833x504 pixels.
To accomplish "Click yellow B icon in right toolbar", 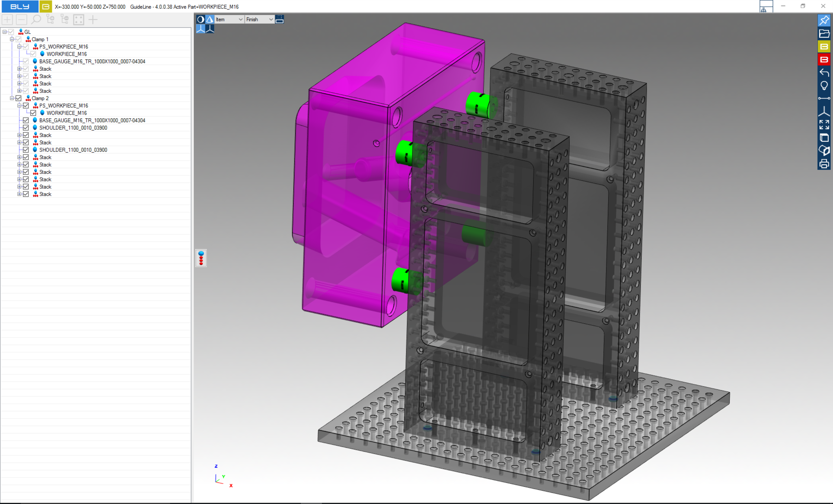I will point(824,46).
